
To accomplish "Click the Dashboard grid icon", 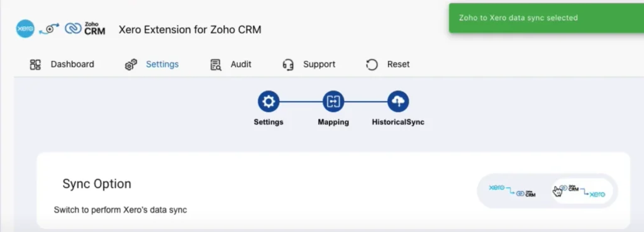I will point(35,65).
